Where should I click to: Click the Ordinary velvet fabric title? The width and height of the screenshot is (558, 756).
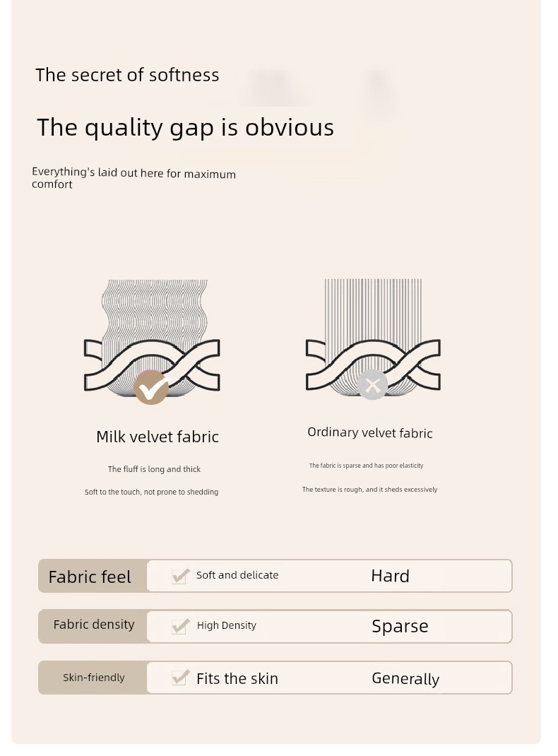click(x=370, y=433)
